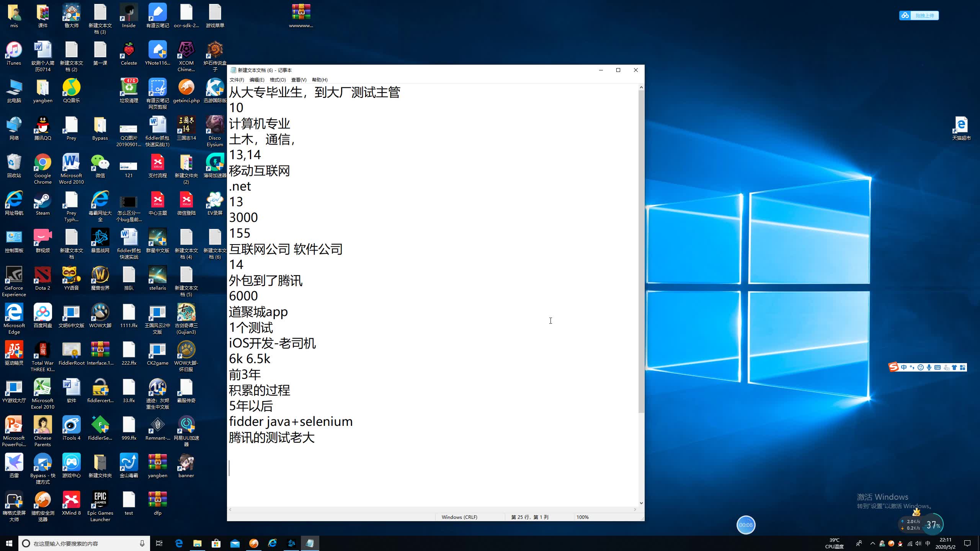Click the Celeste strawberry icon
The width and height of the screenshot is (980, 551).
(x=129, y=54)
